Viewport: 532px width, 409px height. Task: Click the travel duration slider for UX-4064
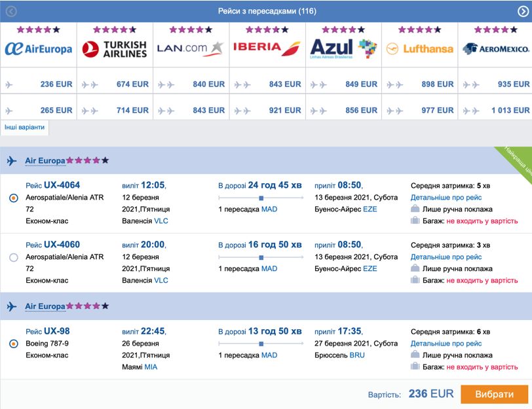pyautogui.click(x=261, y=198)
